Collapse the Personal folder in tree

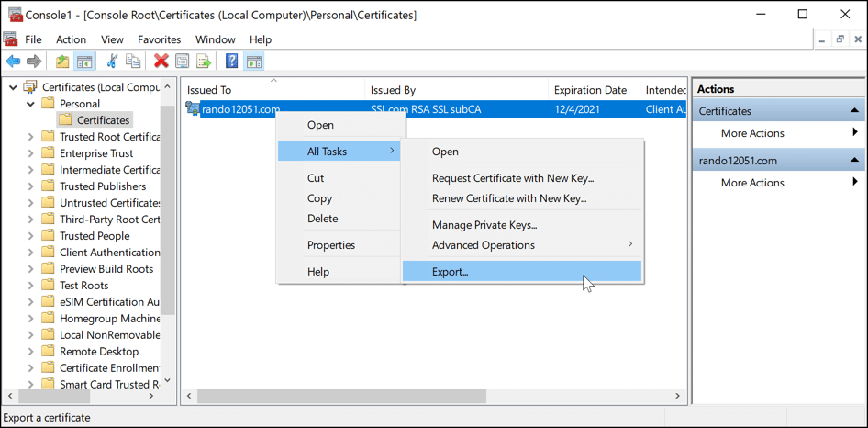(31, 104)
